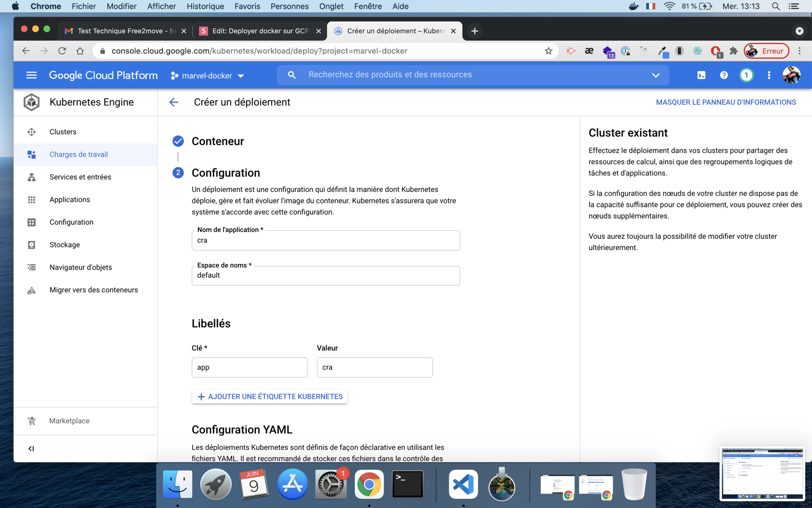Screen dimensions: 812x508
Task: Bookmark the page with the star icon
Action: click(548, 51)
